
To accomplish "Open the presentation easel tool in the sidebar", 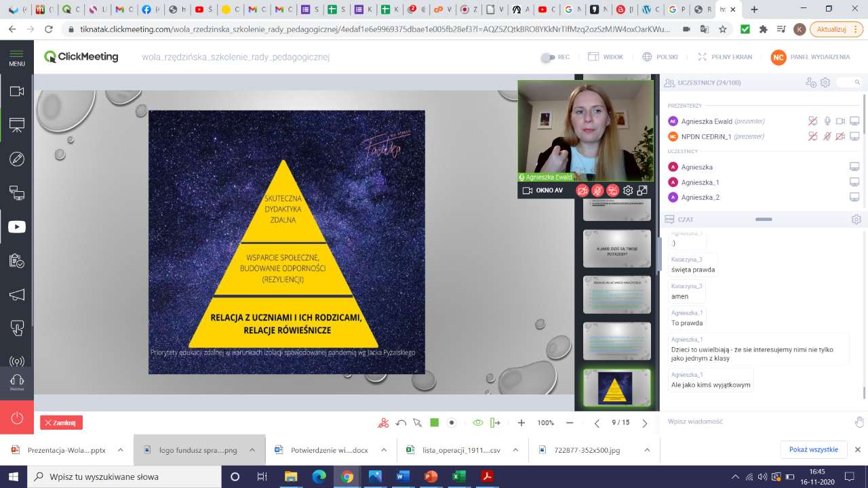I will click(17, 125).
